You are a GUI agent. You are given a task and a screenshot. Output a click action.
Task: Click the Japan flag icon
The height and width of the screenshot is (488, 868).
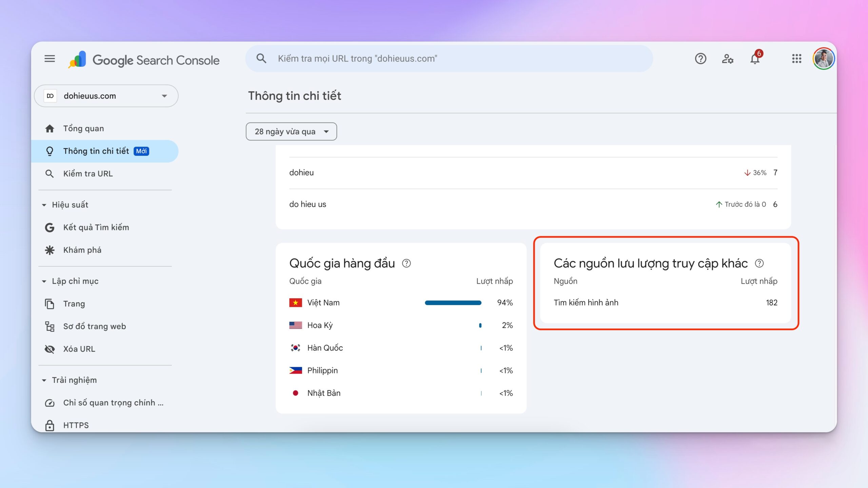click(295, 393)
